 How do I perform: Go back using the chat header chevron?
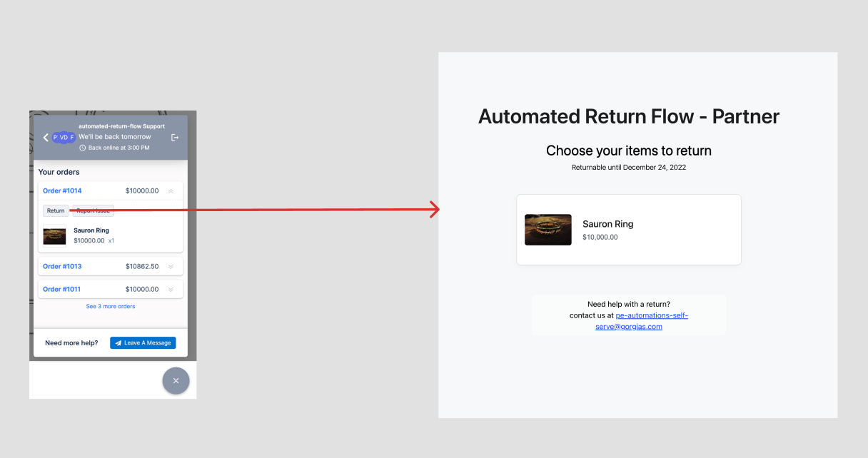(x=46, y=137)
